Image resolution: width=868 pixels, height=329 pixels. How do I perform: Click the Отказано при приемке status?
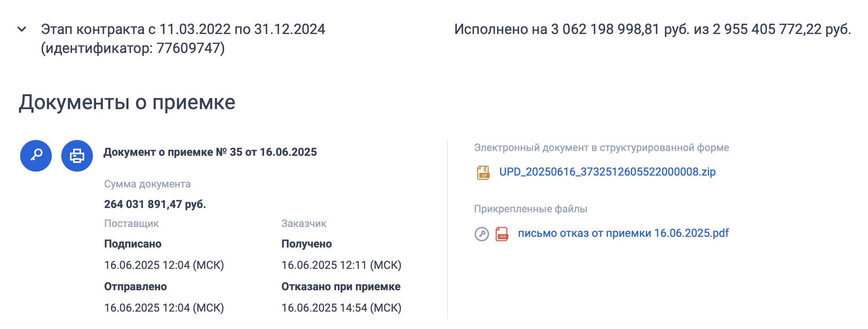pos(341,287)
